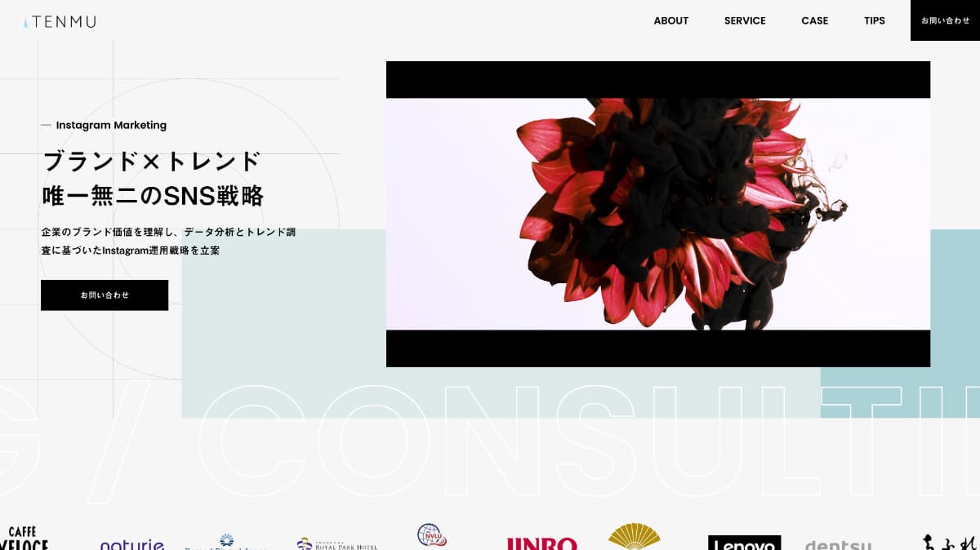This screenshot has height=550, width=980.
Task: Click the hero お問い合わせ button under description
Action: [105, 295]
